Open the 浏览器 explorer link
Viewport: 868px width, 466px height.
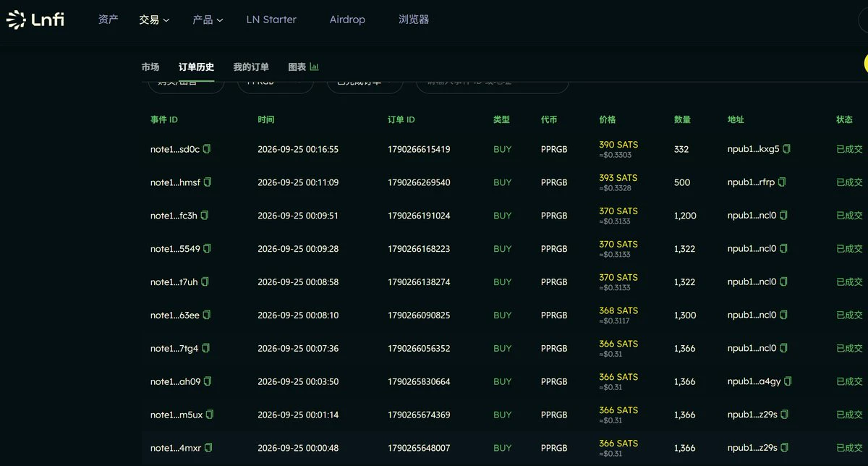[414, 20]
